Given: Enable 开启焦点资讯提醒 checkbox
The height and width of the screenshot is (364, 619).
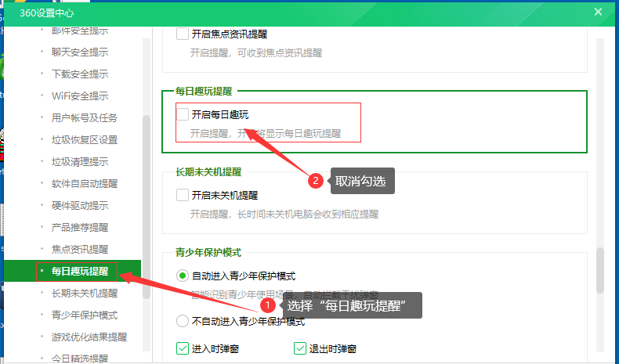Looking at the screenshot, I should click(183, 34).
